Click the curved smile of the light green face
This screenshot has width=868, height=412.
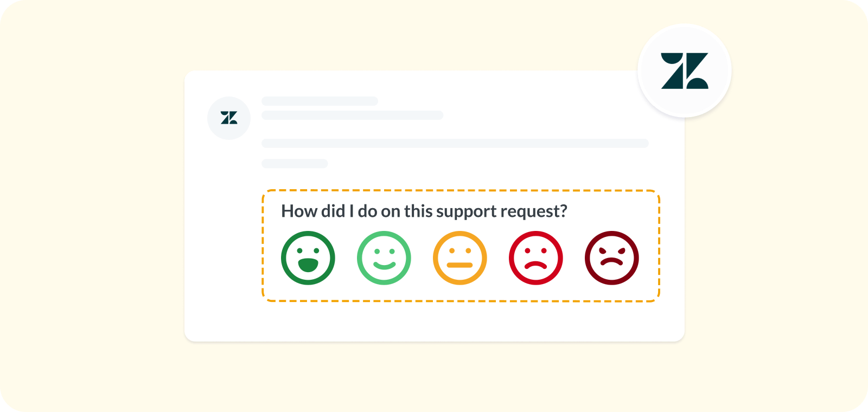(384, 265)
